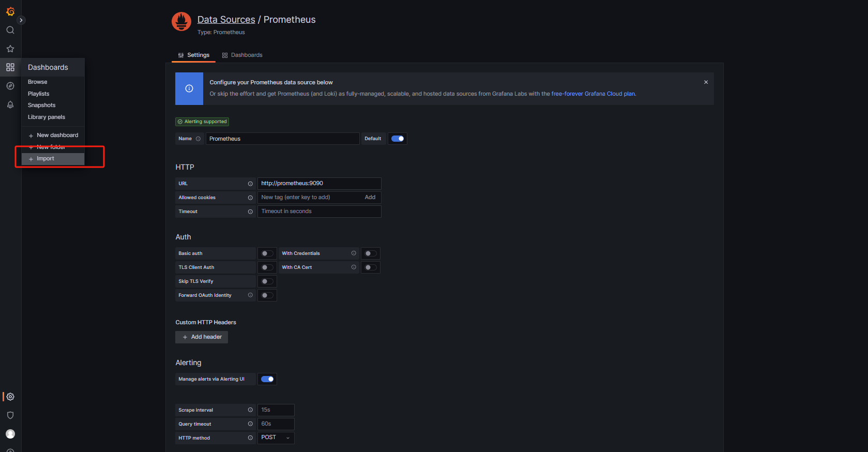This screenshot has height=452, width=868.
Task: Open the Explore compass icon
Action: (x=10, y=86)
